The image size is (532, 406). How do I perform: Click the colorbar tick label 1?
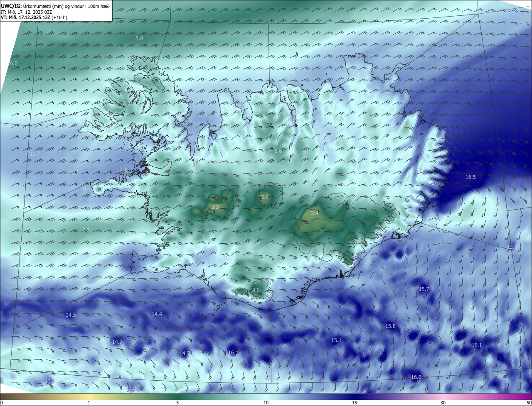pos(89,403)
